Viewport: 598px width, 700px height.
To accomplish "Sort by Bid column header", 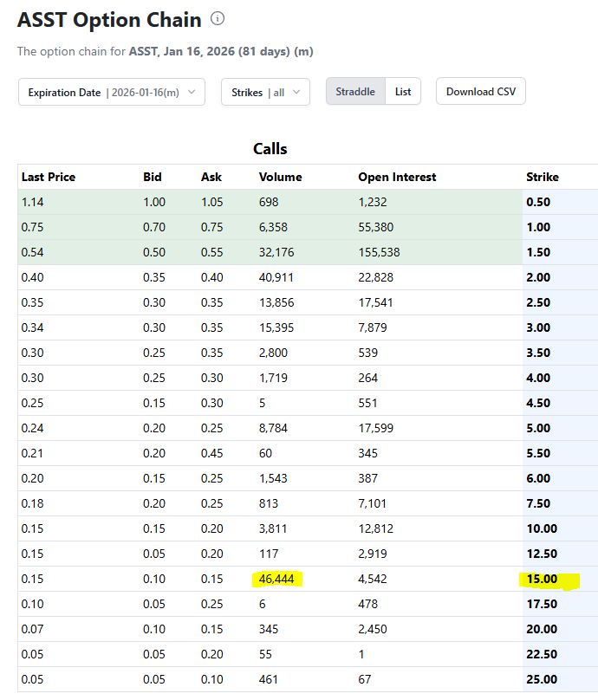I will [x=153, y=177].
